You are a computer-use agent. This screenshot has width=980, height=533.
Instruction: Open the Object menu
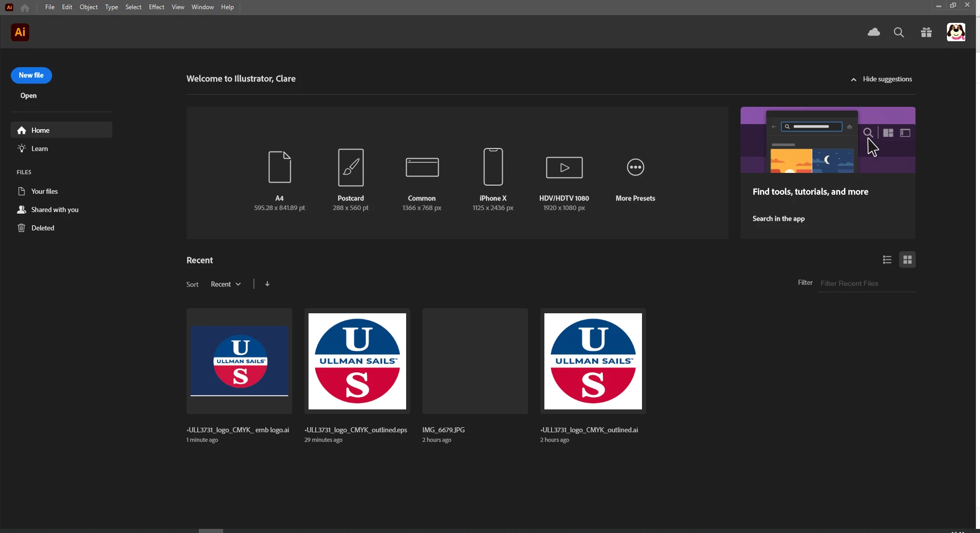[88, 7]
